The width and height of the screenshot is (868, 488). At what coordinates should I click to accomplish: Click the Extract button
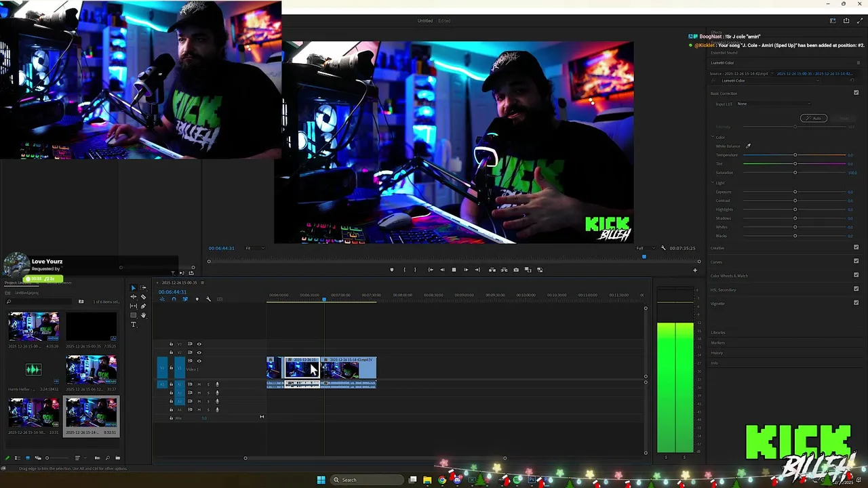point(504,270)
